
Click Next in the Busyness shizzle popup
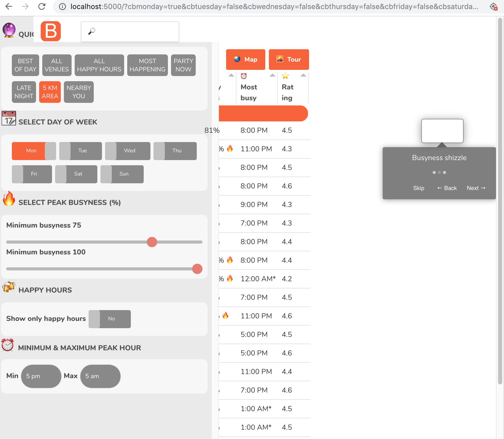(x=476, y=188)
